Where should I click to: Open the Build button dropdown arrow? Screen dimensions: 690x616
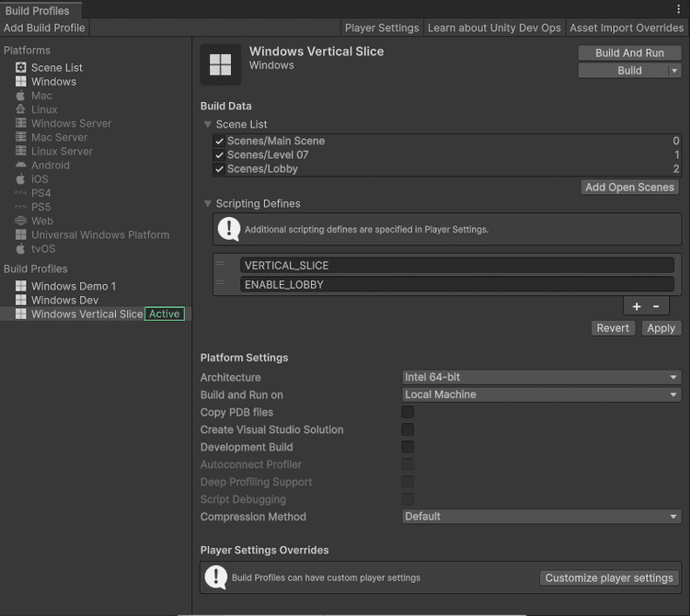(674, 71)
